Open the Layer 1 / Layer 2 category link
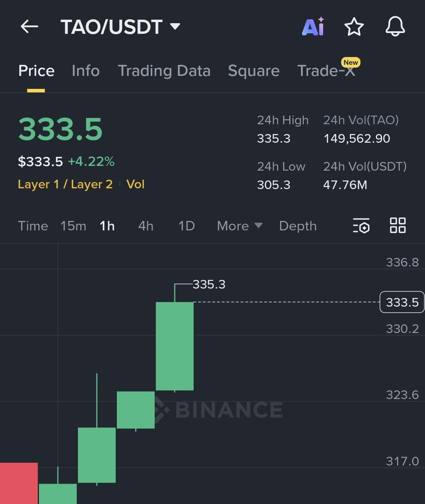Screen dimensions: 425x504 point(65,184)
